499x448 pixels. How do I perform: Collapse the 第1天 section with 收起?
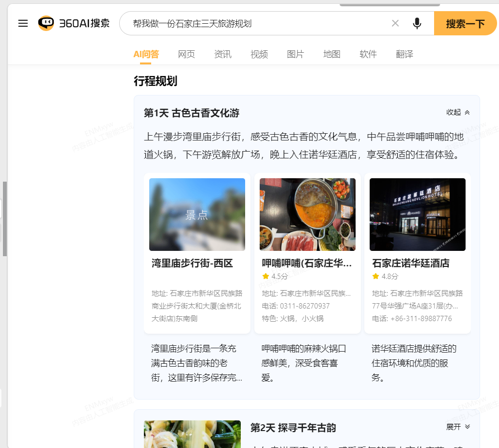(458, 112)
